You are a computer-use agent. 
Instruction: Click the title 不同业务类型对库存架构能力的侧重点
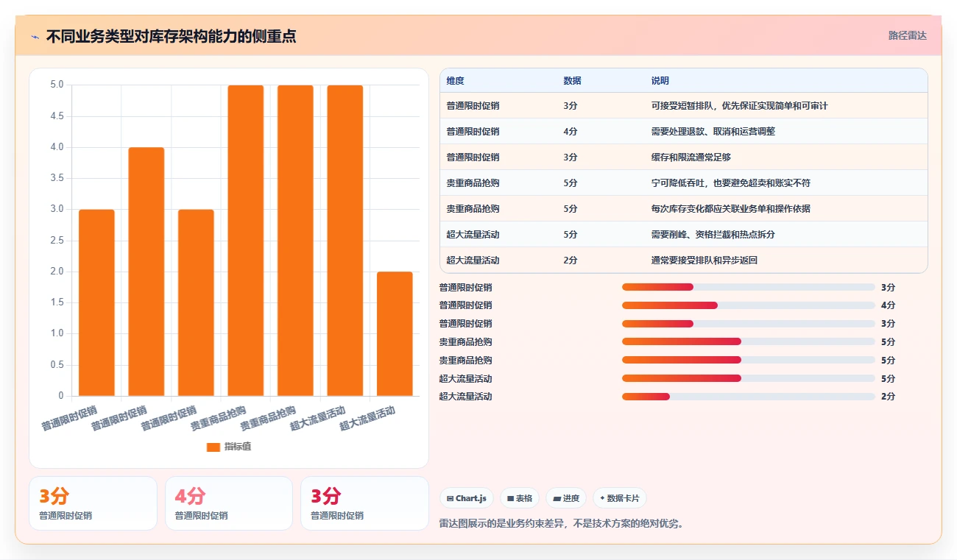click(171, 36)
